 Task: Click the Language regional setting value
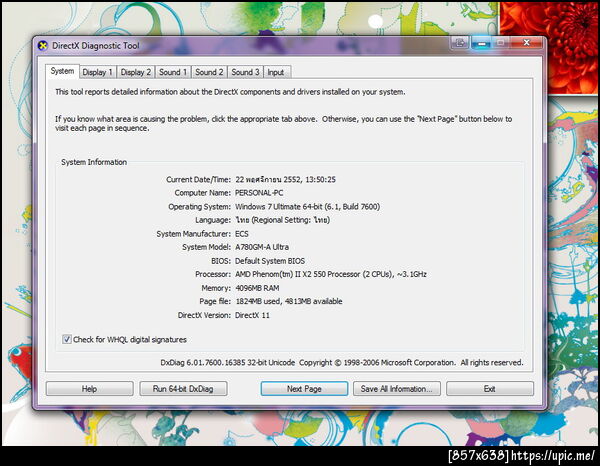click(x=282, y=220)
